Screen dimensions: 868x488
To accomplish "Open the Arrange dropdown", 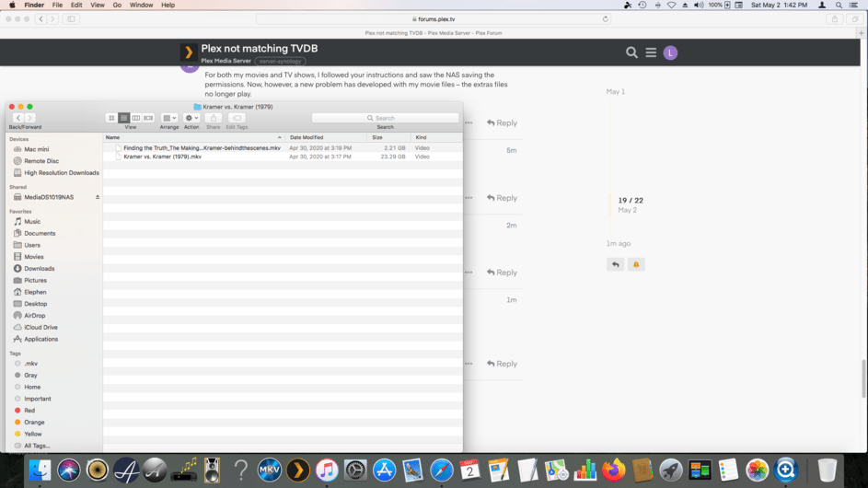I will pos(169,118).
